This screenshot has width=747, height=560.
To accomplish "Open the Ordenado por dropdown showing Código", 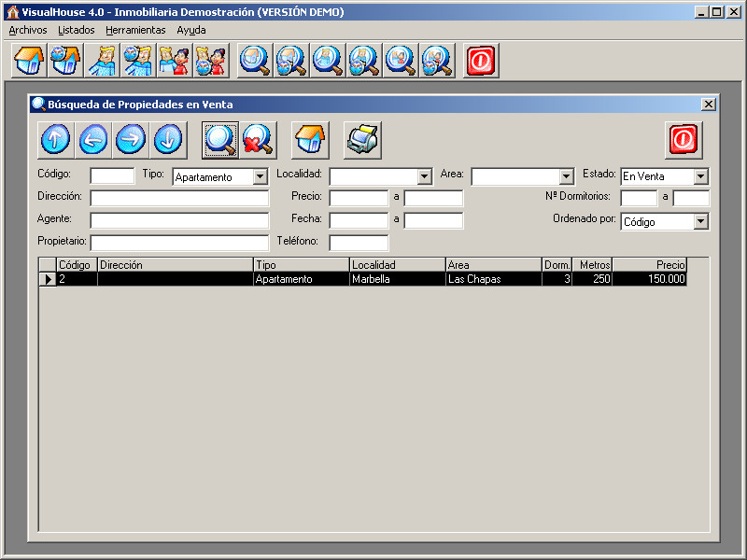I will click(x=700, y=221).
